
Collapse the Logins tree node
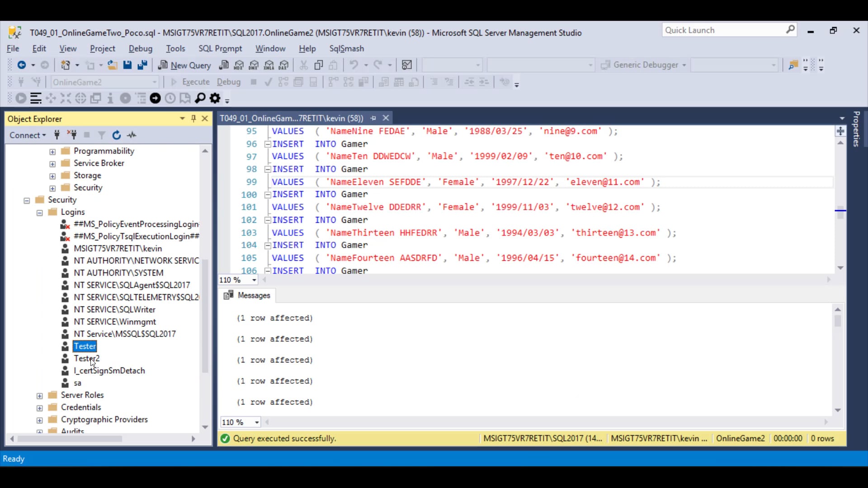[x=40, y=212]
